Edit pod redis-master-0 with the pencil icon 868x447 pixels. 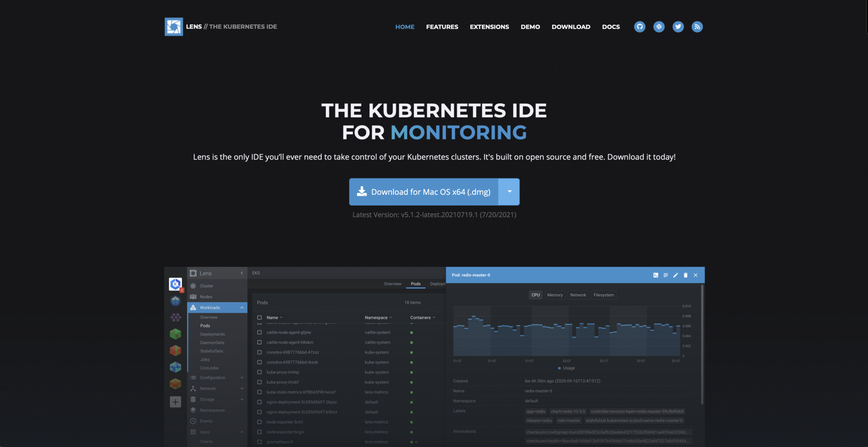pos(675,275)
